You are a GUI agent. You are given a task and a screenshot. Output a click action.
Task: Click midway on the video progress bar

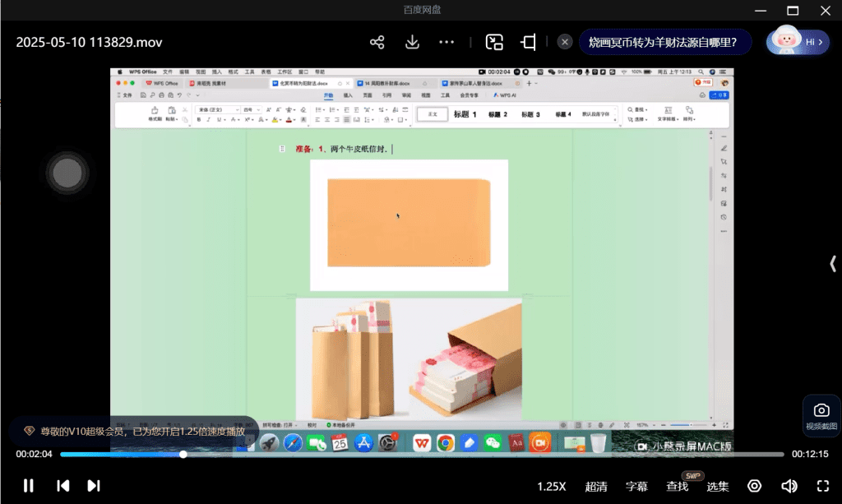(x=422, y=454)
